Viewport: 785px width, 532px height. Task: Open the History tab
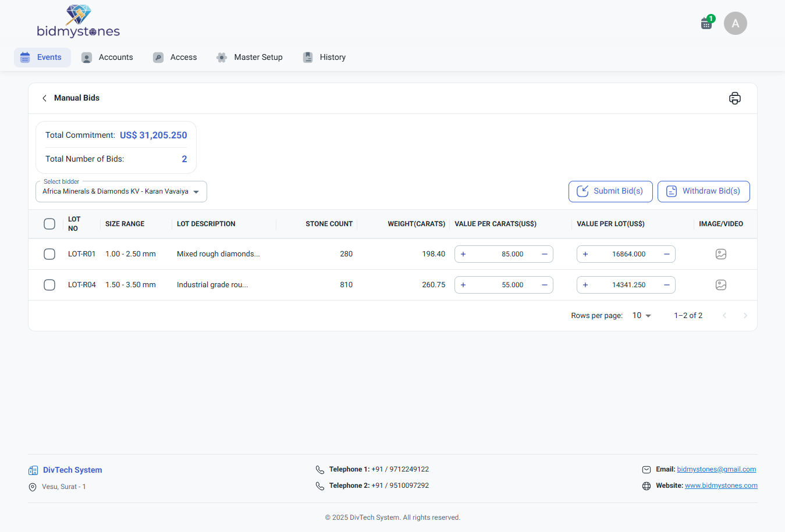pyautogui.click(x=325, y=58)
